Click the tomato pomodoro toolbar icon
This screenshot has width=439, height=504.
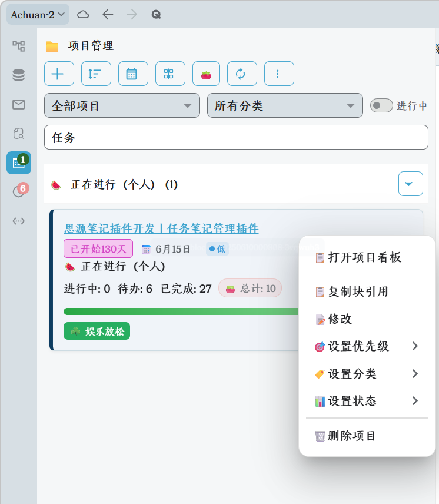(206, 74)
